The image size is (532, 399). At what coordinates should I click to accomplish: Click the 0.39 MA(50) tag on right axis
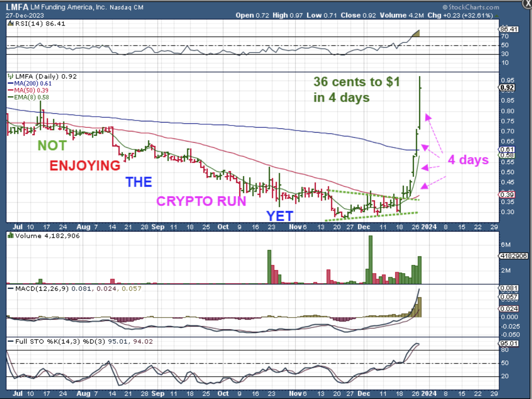[507, 195]
